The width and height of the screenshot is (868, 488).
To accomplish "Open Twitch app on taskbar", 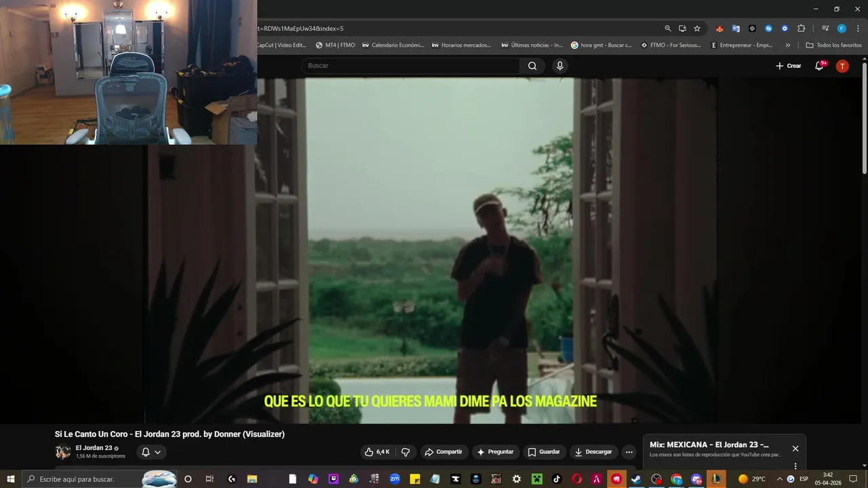I will 334,479.
